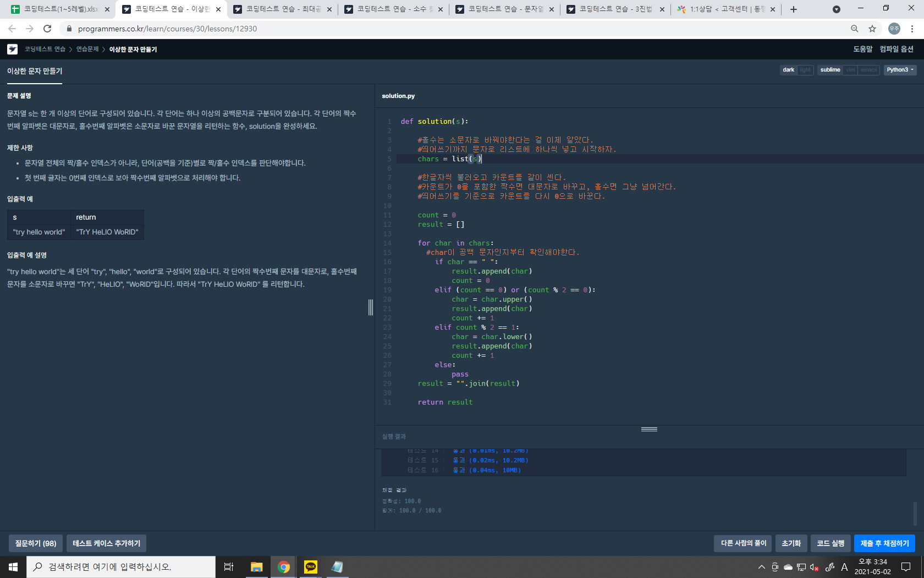Open the 코딩테스트 연습 breadcrumb link
Screen dimensions: 924x578
coord(45,49)
